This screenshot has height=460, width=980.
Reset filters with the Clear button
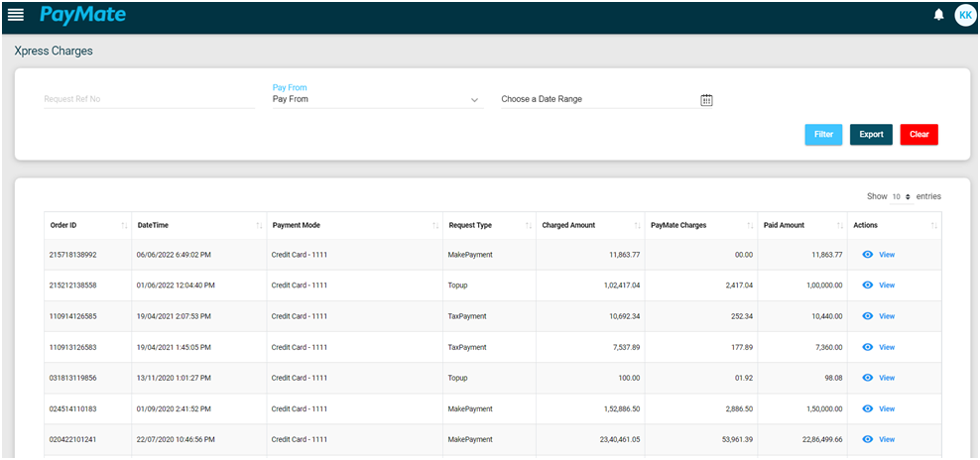tap(919, 135)
